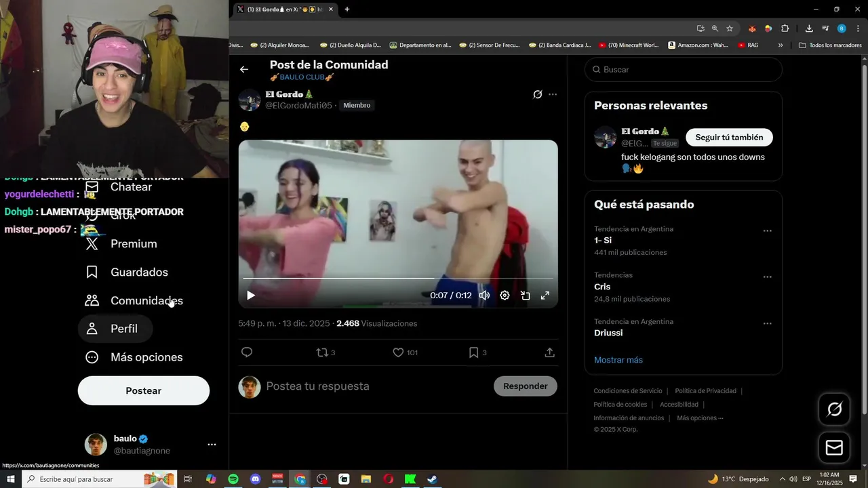
Task: Open Chatear in the sidebar
Action: click(119, 187)
